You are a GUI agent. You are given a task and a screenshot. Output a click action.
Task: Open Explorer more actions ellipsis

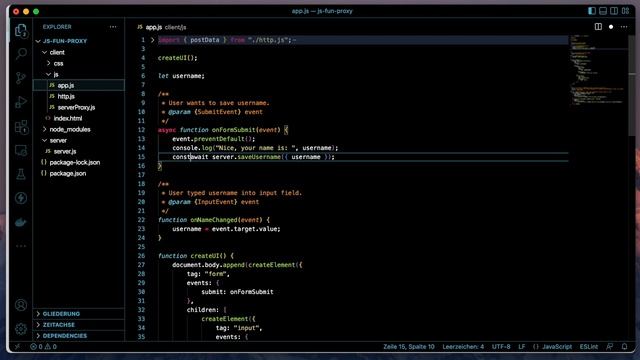pyautogui.click(x=113, y=27)
